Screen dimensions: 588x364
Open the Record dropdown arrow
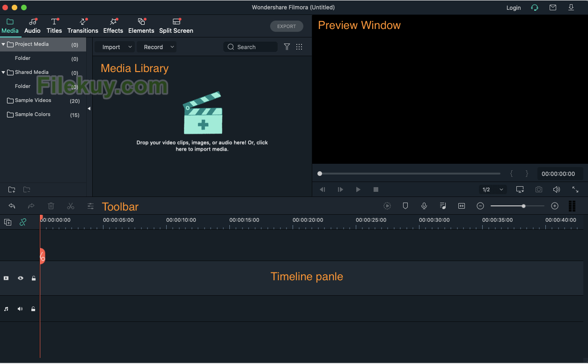pyautogui.click(x=172, y=47)
